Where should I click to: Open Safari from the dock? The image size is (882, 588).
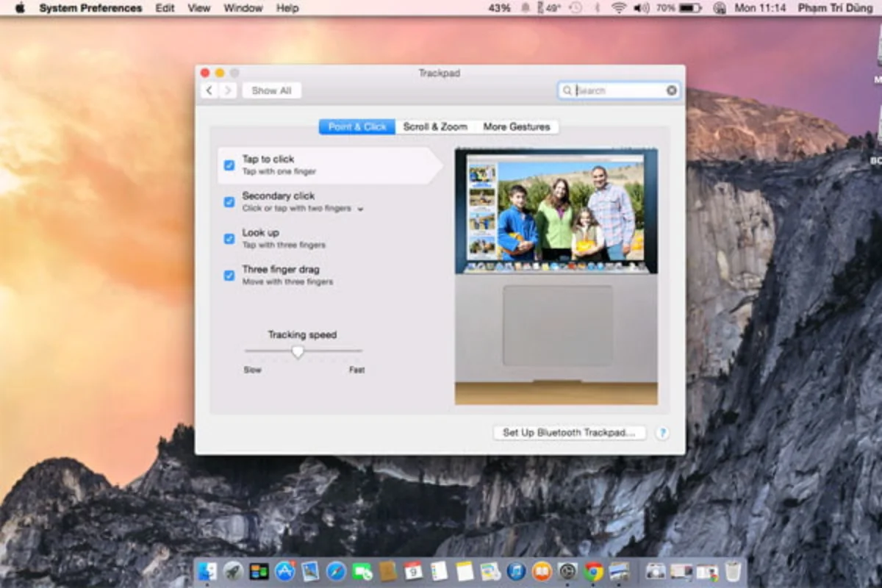(x=336, y=571)
